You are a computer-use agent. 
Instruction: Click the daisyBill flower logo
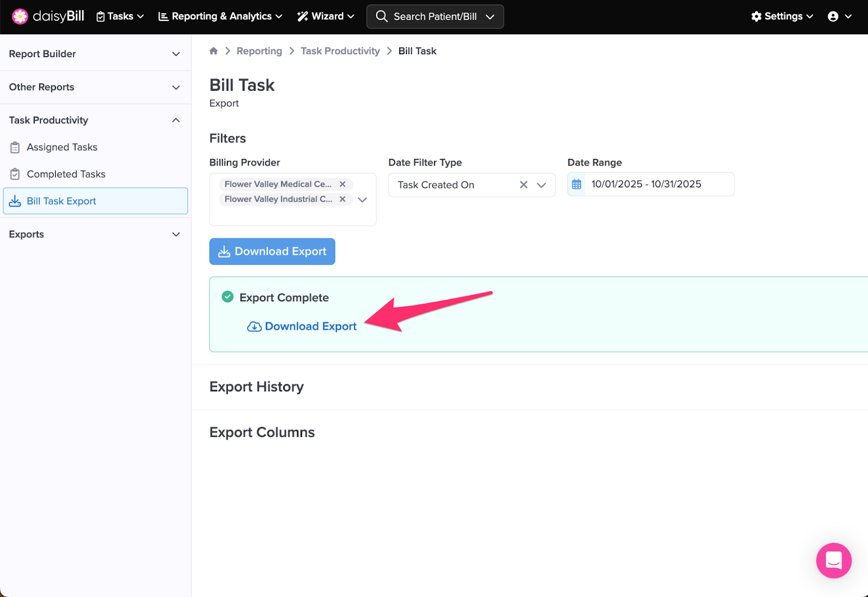tap(20, 16)
